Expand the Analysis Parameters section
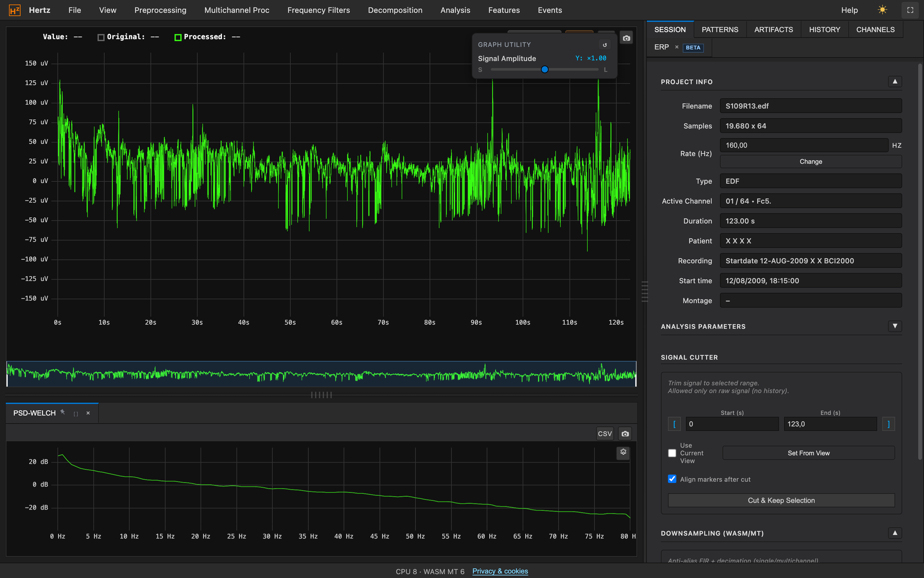This screenshot has height=578, width=924. click(x=895, y=326)
